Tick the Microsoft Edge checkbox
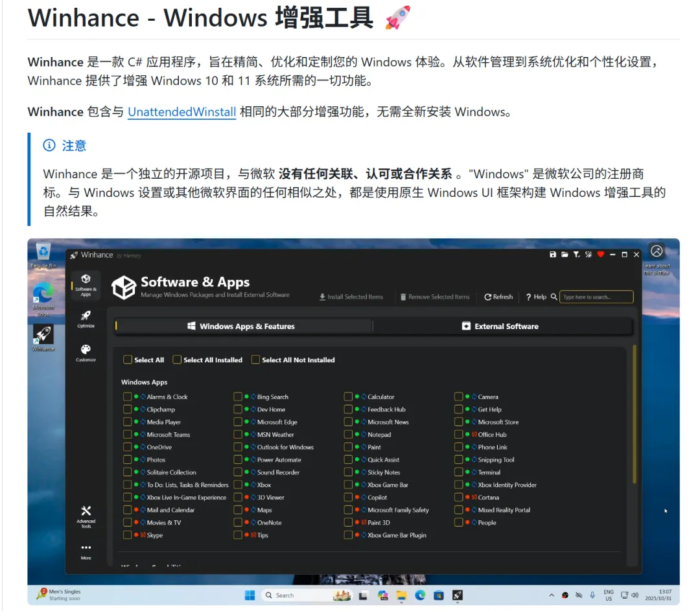Image resolution: width=700 pixels, height=611 pixels. click(x=237, y=422)
